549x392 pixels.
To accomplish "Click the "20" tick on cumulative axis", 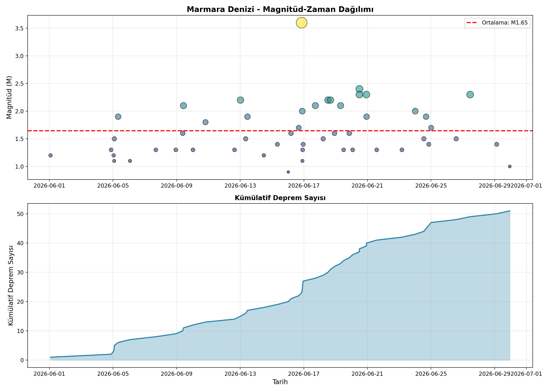I will 21,302.
